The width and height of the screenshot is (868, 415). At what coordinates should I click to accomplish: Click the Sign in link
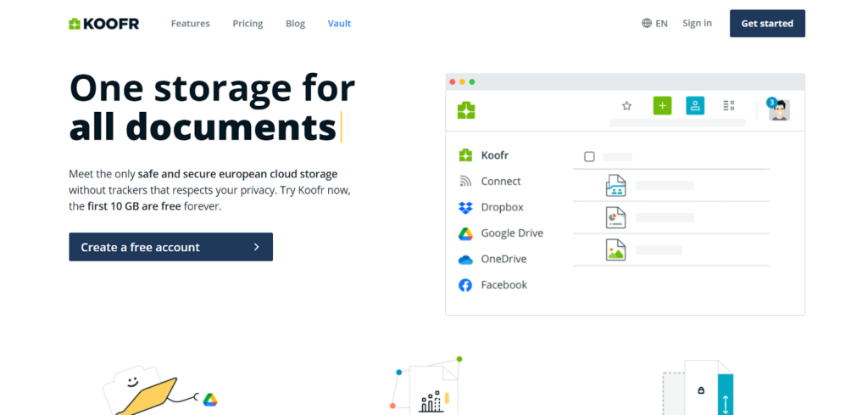coord(697,23)
